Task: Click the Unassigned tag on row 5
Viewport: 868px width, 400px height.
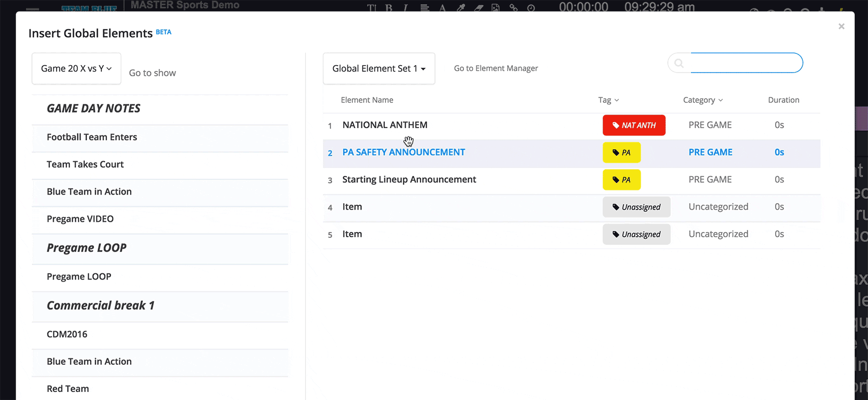Action: (x=636, y=234)
